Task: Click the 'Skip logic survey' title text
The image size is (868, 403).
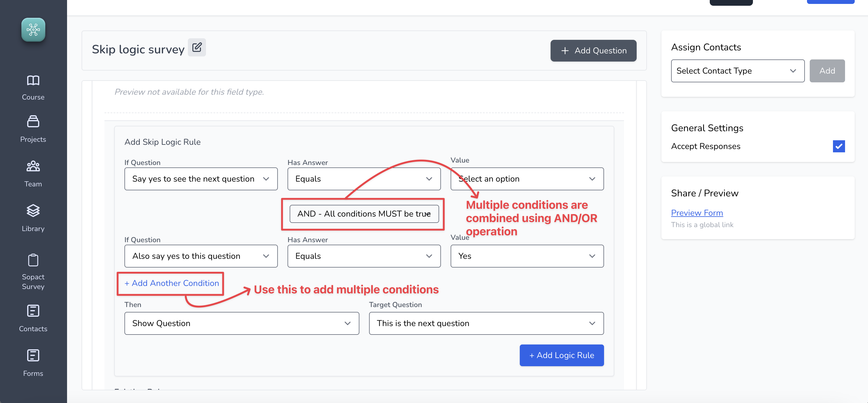Action: pyautogui.click(x=138, y=49)
